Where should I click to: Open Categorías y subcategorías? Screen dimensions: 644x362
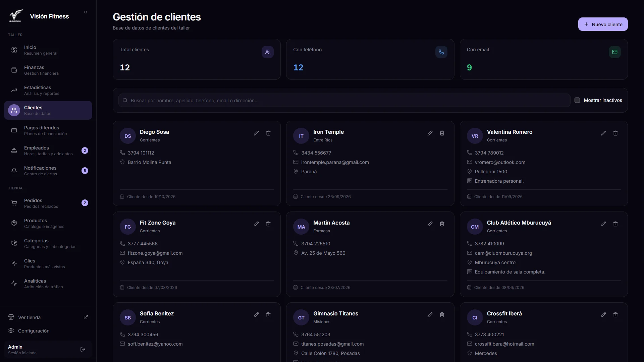[x=48, y=243]
